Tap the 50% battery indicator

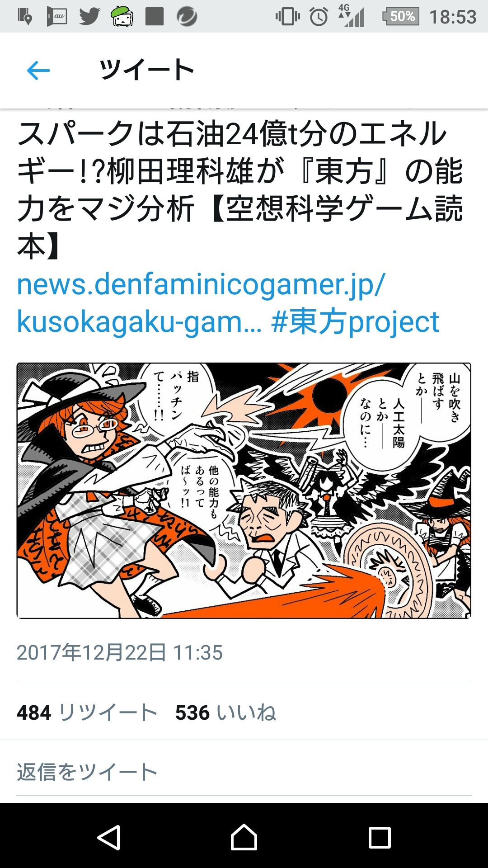pyautogui.click(x=401, y=17)
